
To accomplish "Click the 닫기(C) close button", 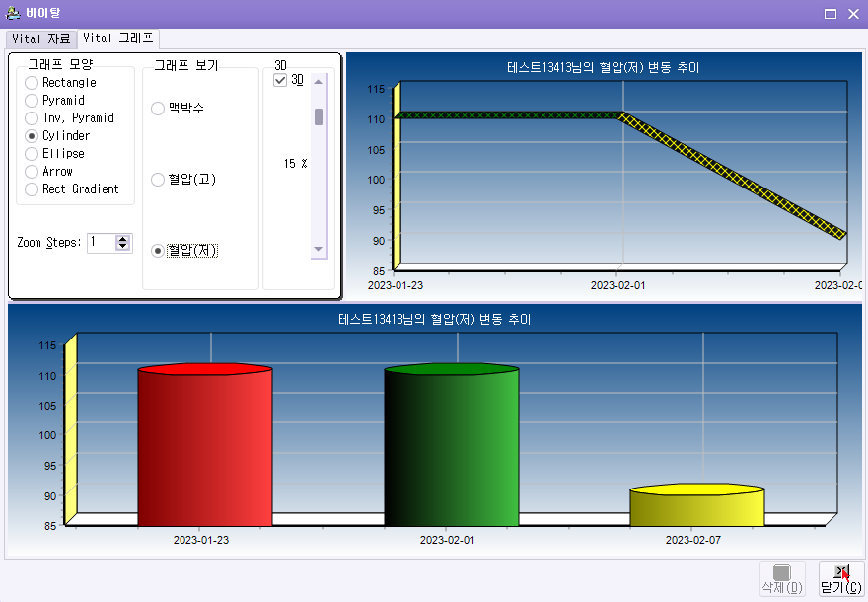I will [841, 579].
